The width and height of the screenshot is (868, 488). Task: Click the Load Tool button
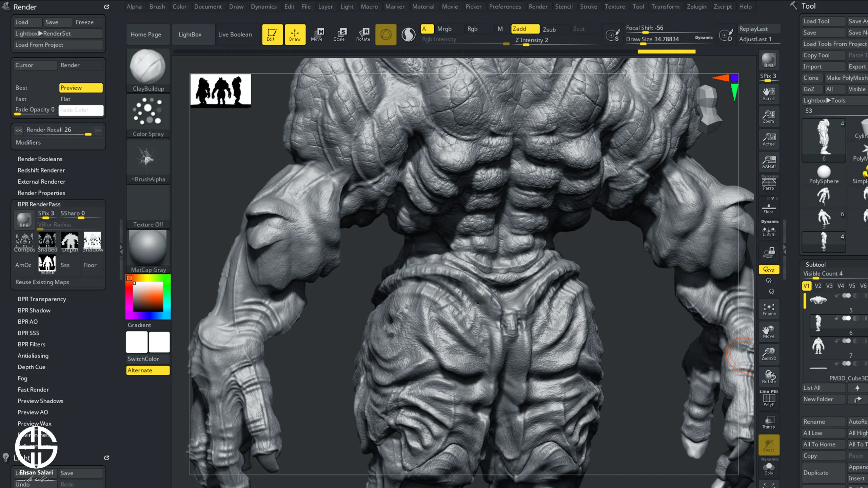[x=823, y=21]
